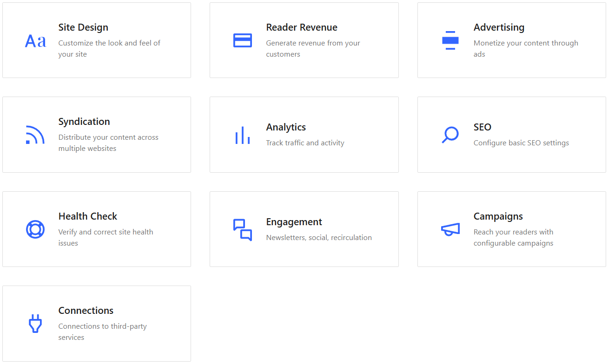The height and width of the screenshot is (364, 608).
Task: Open the SEO heading
Action: pyautogui.click(x=482, y=127)
